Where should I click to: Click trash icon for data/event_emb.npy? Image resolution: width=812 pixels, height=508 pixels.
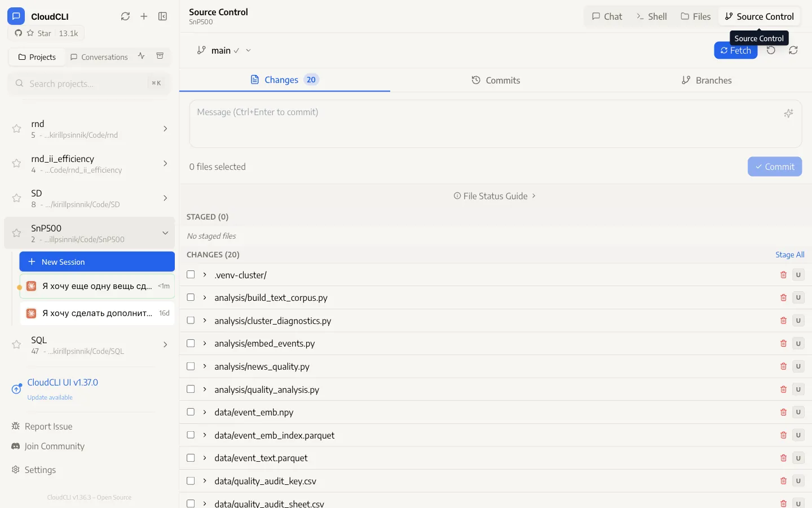tap(783, 412)
